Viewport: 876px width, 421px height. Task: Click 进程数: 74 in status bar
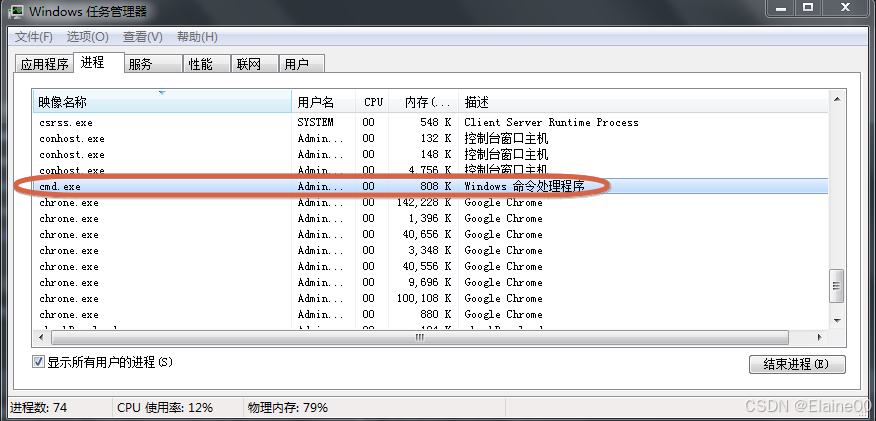click(x=39, y=408)
